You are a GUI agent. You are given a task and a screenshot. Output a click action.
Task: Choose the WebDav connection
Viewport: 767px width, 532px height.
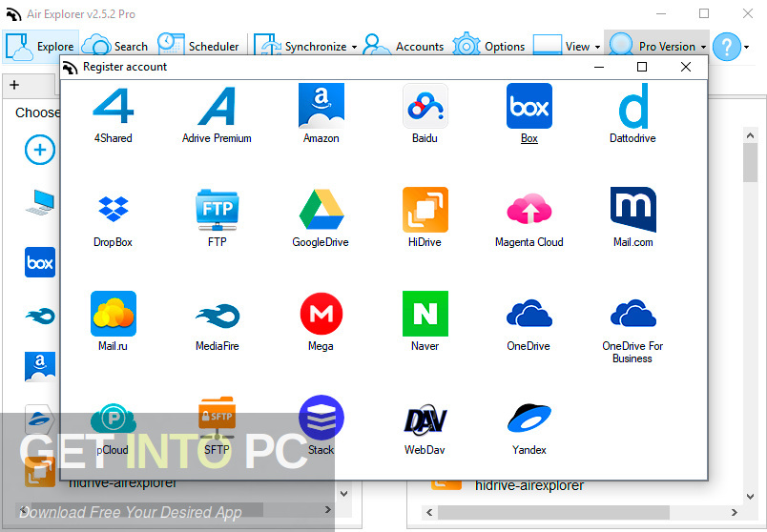point(425,425)
